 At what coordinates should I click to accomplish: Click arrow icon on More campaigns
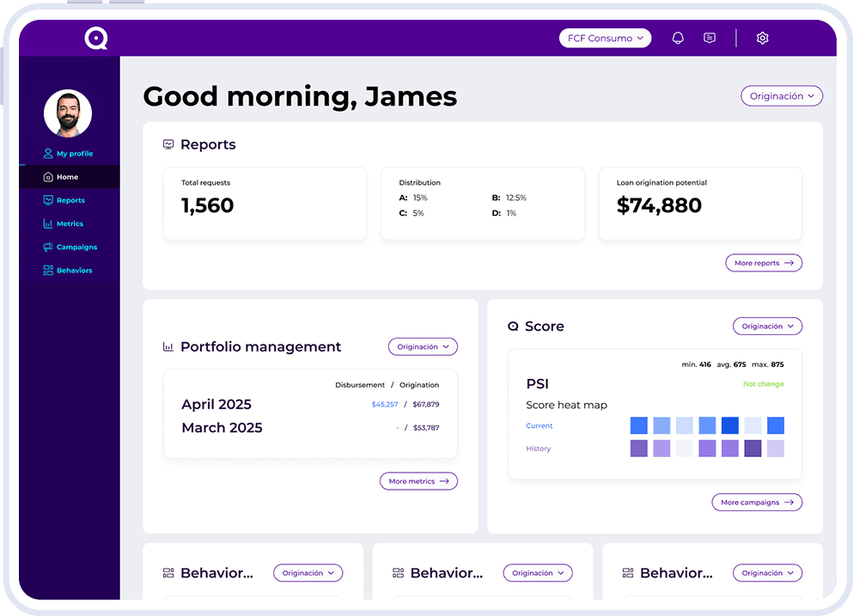point(789,503)
